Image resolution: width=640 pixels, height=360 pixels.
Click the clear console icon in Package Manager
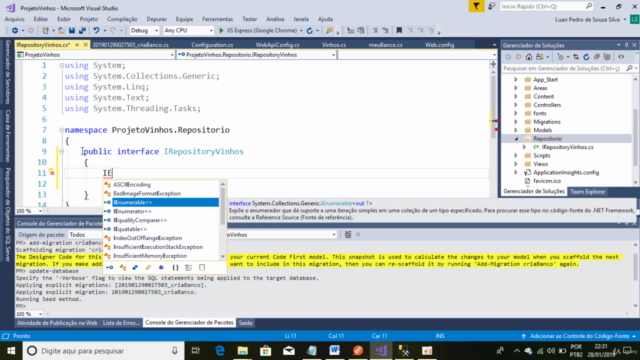348,235
